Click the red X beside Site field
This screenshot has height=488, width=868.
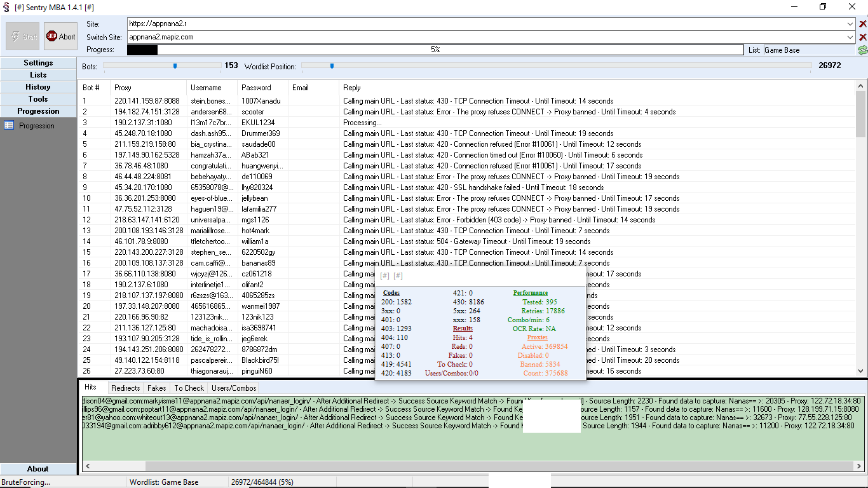tap(862, 24)
